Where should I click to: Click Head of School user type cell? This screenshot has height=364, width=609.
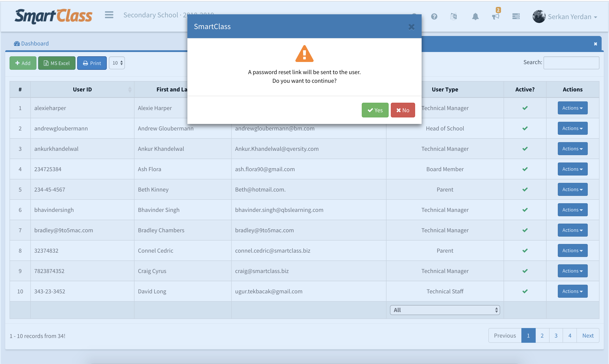(445, 128)
